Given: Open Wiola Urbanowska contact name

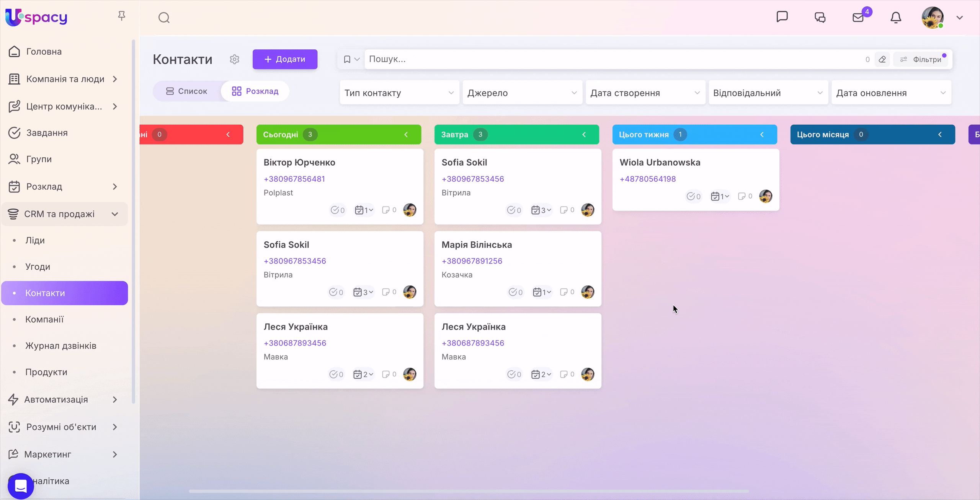Looking at the screenshot, I should (660, 163).
